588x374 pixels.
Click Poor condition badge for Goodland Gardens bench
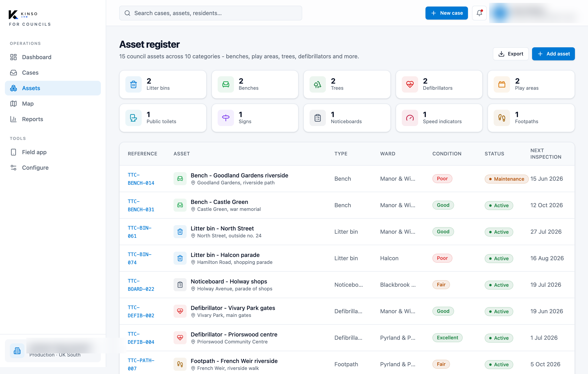(442, 179)
